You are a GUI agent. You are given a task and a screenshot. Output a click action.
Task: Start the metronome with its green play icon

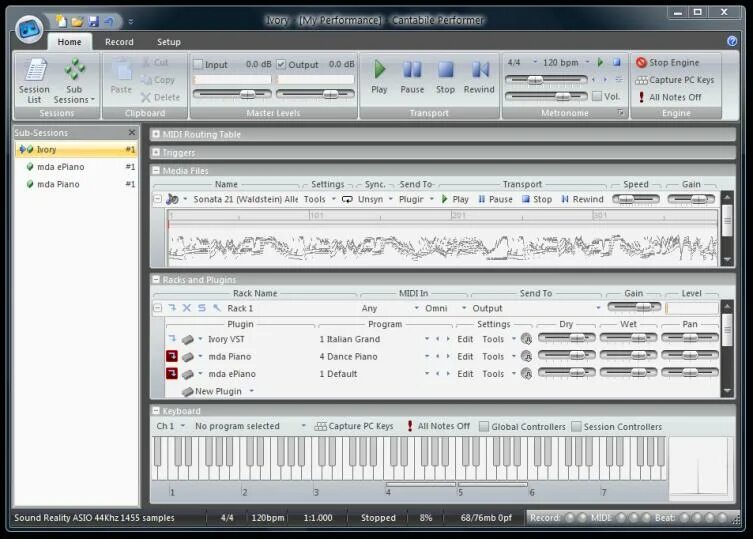600,62
